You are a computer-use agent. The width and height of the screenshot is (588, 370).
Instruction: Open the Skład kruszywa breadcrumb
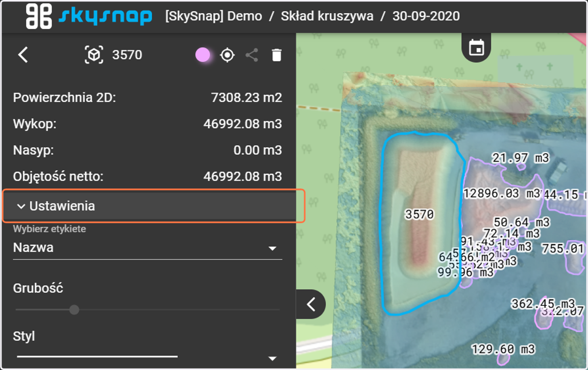pyautogui.click(x=327, y=16)
